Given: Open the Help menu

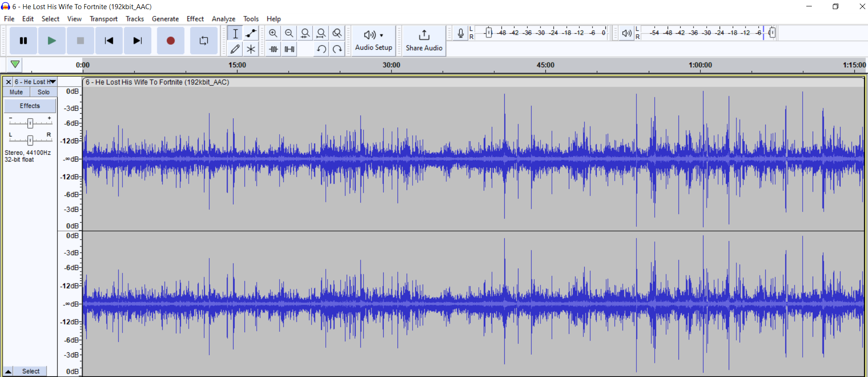Looking at the screenshot, I should point(274,19).
